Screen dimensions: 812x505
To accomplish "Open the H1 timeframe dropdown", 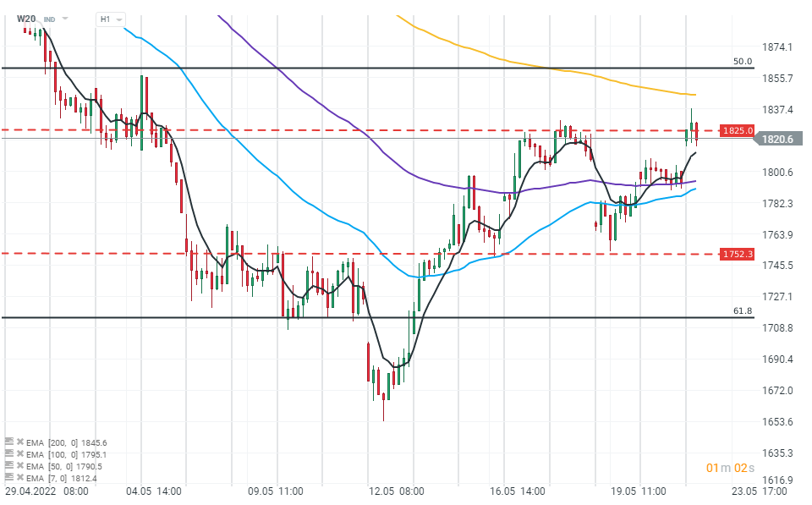I will point(110,19).
